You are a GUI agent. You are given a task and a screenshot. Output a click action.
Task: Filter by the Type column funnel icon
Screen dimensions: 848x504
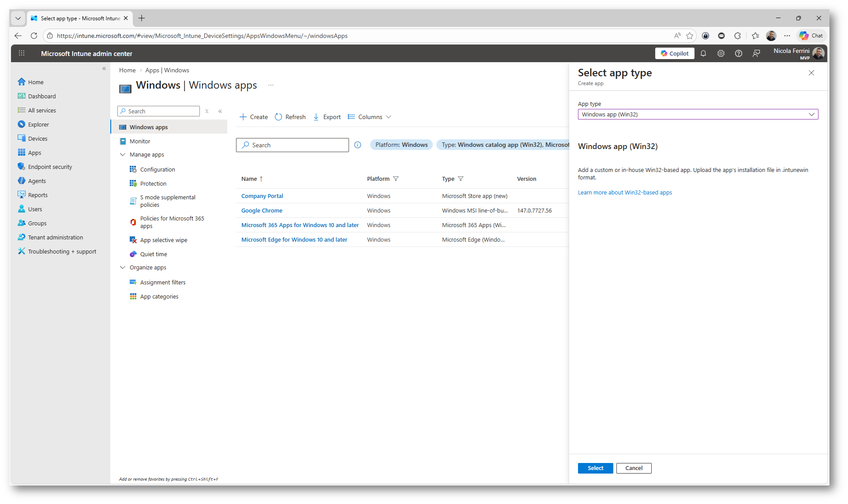(461, 179)
